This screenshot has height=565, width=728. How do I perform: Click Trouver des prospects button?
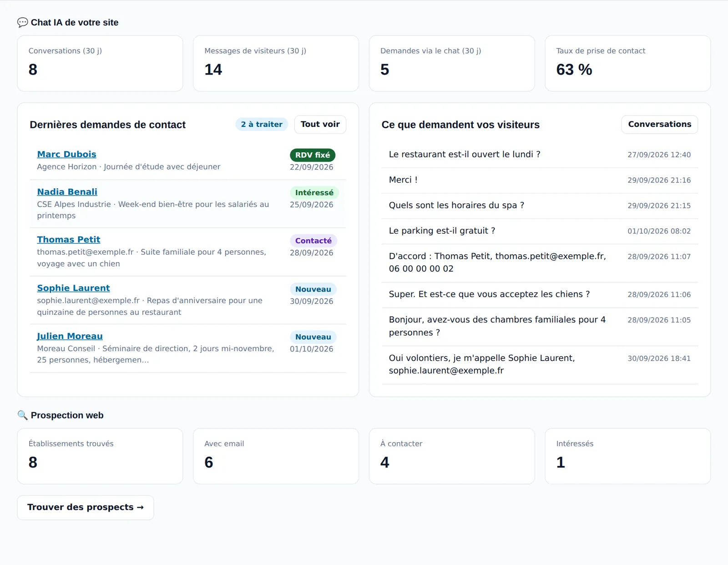[x=86, y=507]
